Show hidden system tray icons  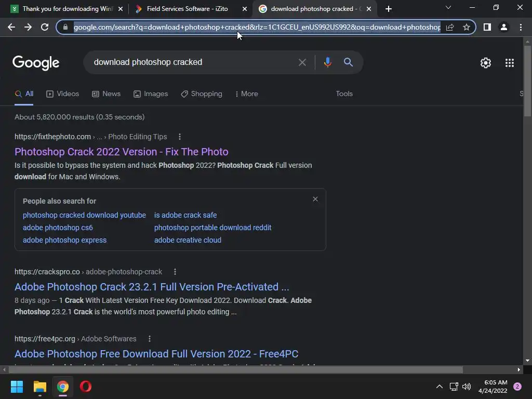coord(440,387)
